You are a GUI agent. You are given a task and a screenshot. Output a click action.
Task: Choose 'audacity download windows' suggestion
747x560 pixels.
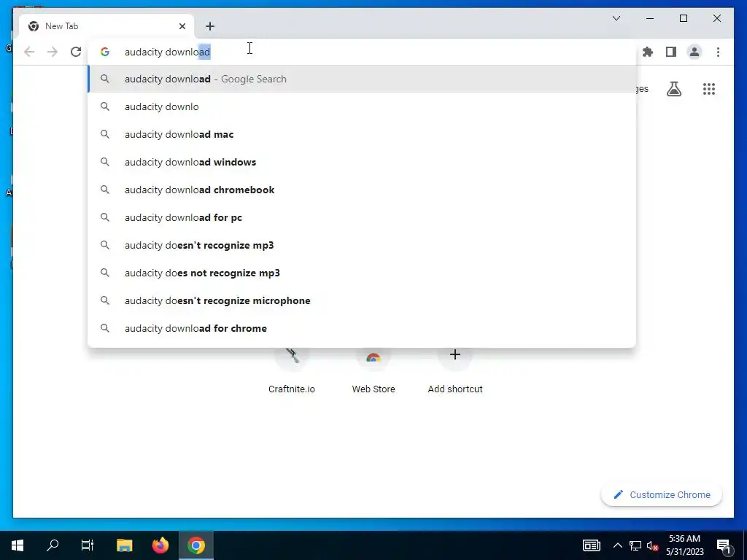point(362,162)
